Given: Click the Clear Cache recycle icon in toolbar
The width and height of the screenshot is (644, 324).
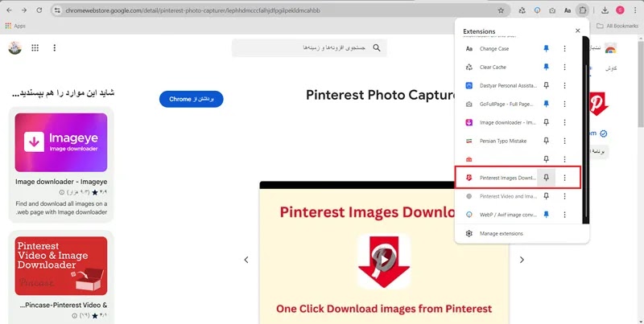Looking at the screenshot, I should [x=522, y=10].
